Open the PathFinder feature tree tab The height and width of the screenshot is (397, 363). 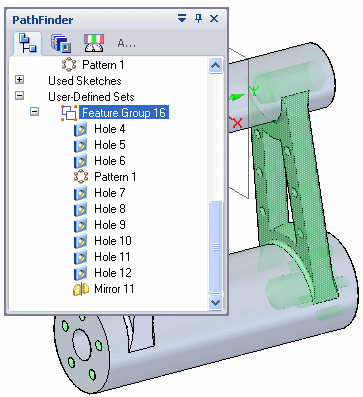pyautogui.click(x=28, y=43)
